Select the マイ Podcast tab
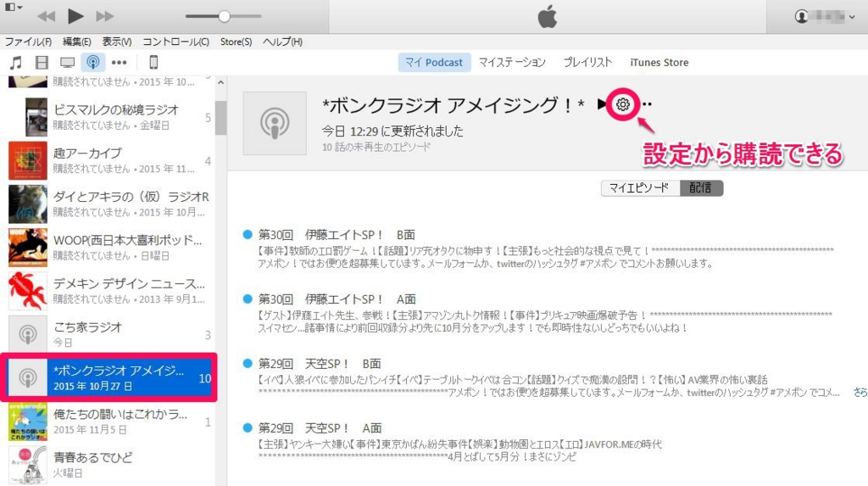Viewport: 868px width, 486px height. tap(434, 62)
